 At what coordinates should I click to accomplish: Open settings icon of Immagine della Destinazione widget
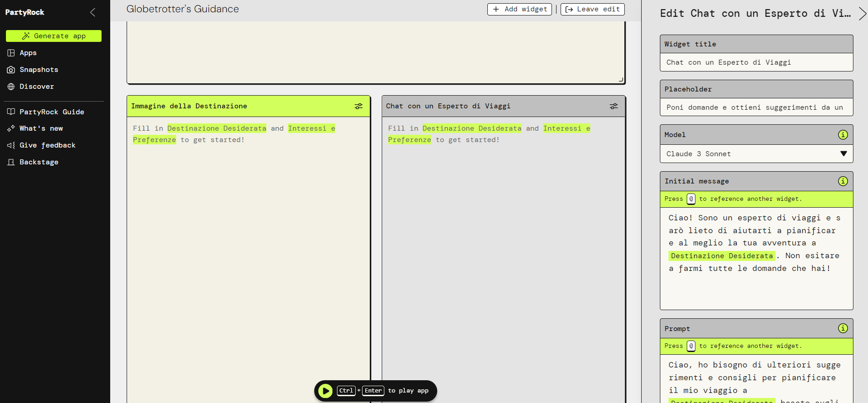point(359,106)
